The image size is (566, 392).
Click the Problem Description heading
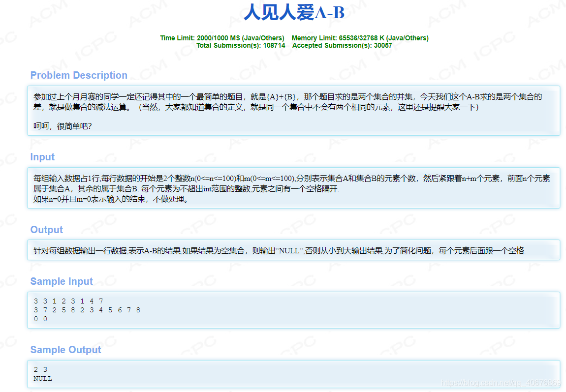pyautogui.click(x=79, y=75)
